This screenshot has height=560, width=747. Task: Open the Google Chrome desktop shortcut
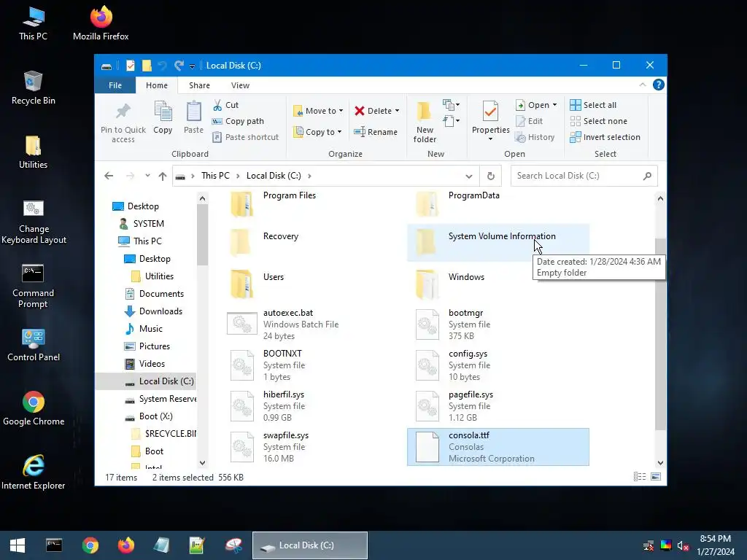click(x=34, y=408)
